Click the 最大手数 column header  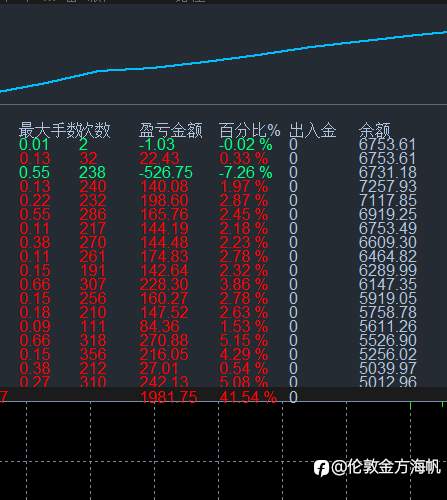tap(48, 130)
